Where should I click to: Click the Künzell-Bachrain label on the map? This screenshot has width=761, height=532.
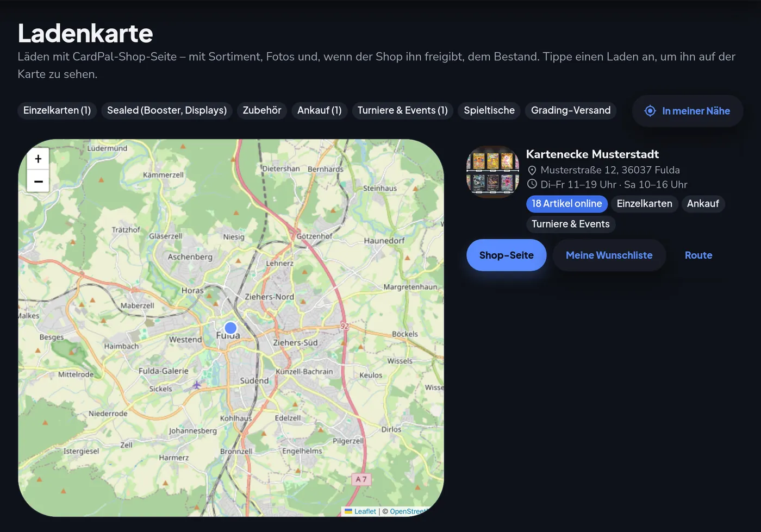[304, 372]
